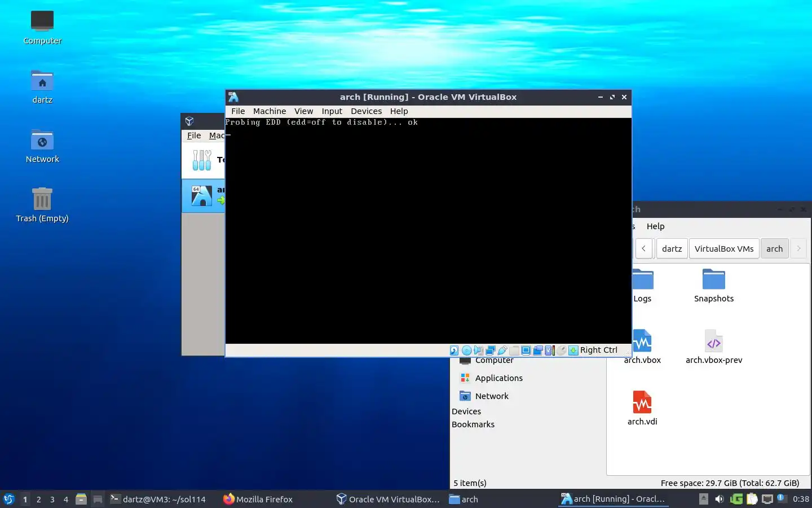Image resolution: width=812 pixels, height=508 pixels.
Task: Go to dartz folder in path bar
Action: [672, 248]
